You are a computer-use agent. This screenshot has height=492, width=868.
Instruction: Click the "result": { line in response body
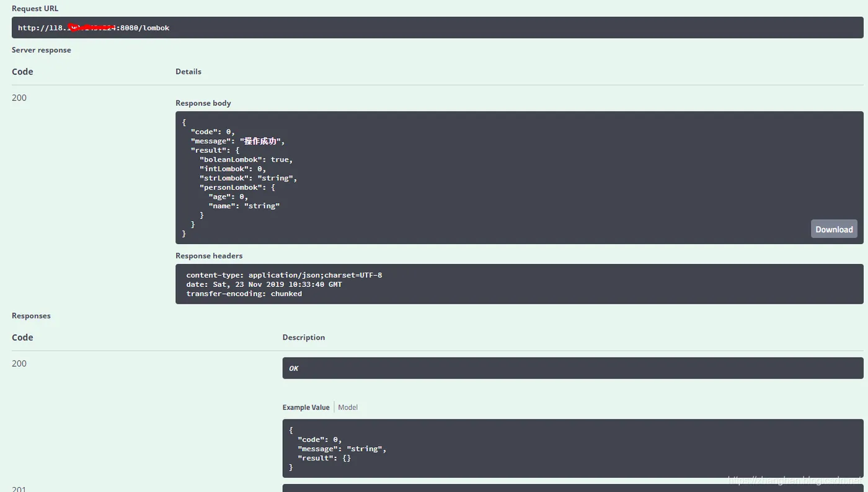[x=215, y=150]
